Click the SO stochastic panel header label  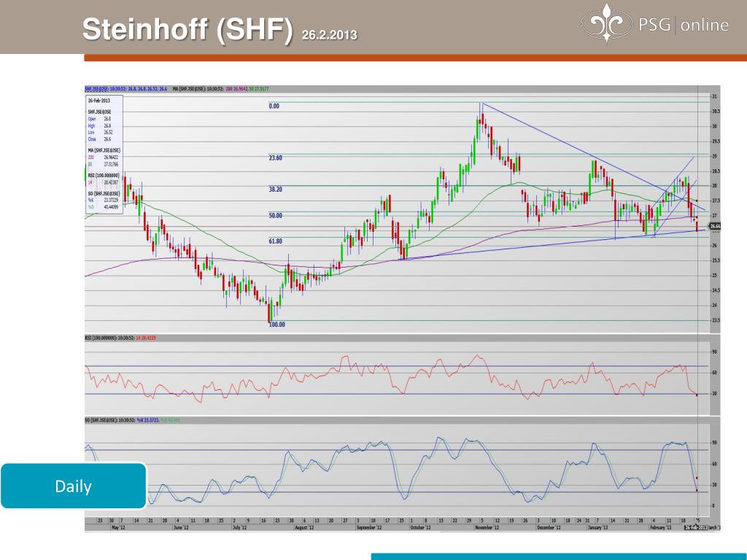click(133, 421)
